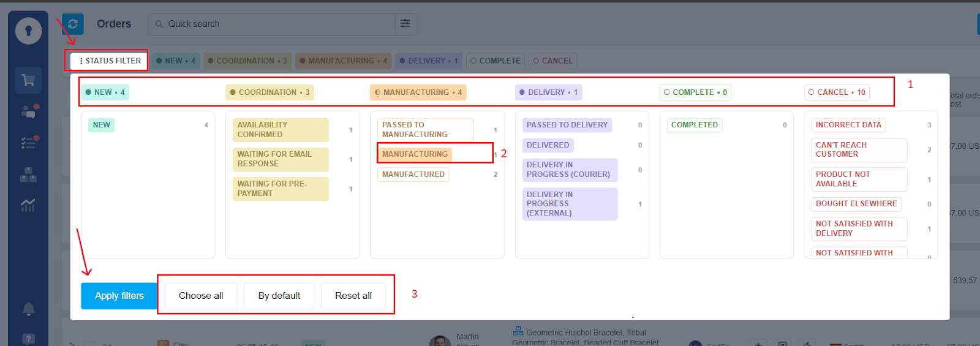Click the dimmed CANCEL chip without a count
Viewport: 980px width, 346px height.
(x=553, y=61)
